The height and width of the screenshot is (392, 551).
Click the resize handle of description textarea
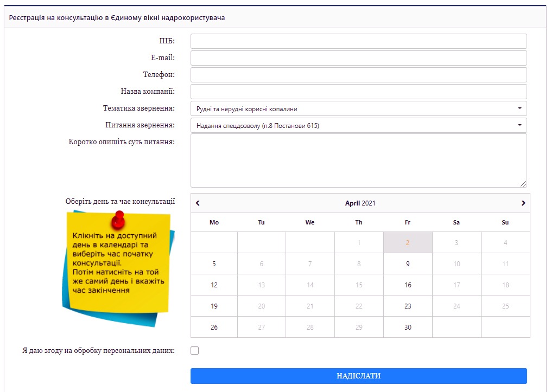tap(523, 184)
